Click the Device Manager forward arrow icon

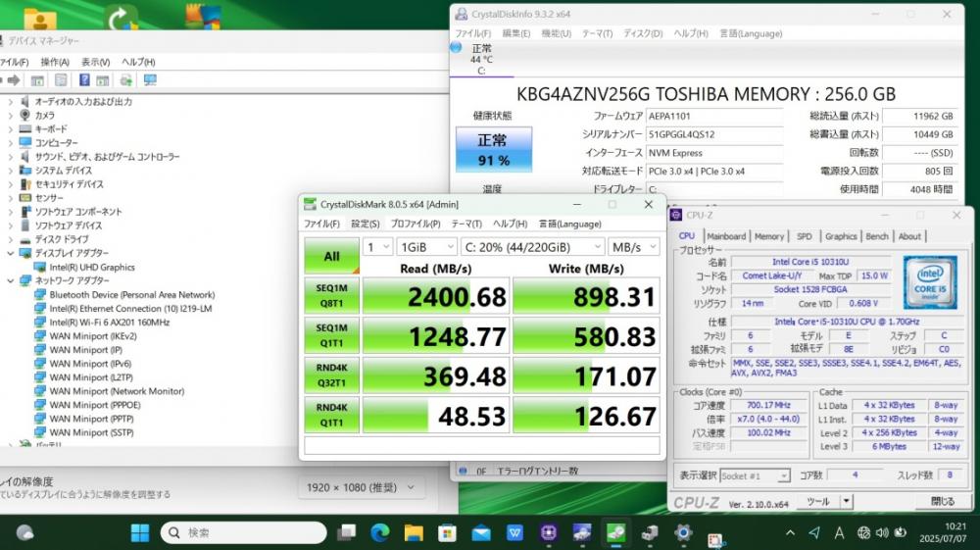click(x=14, y=80)
